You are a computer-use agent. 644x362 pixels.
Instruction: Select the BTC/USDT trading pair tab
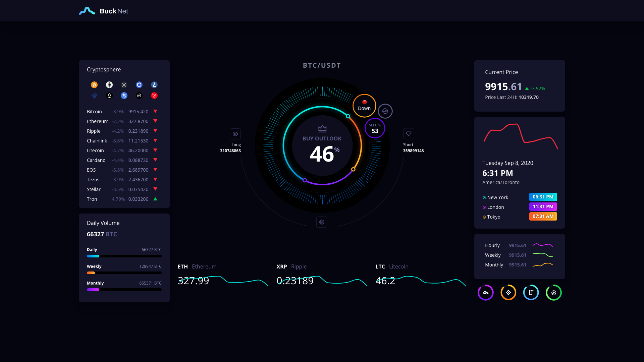[322, 65]
